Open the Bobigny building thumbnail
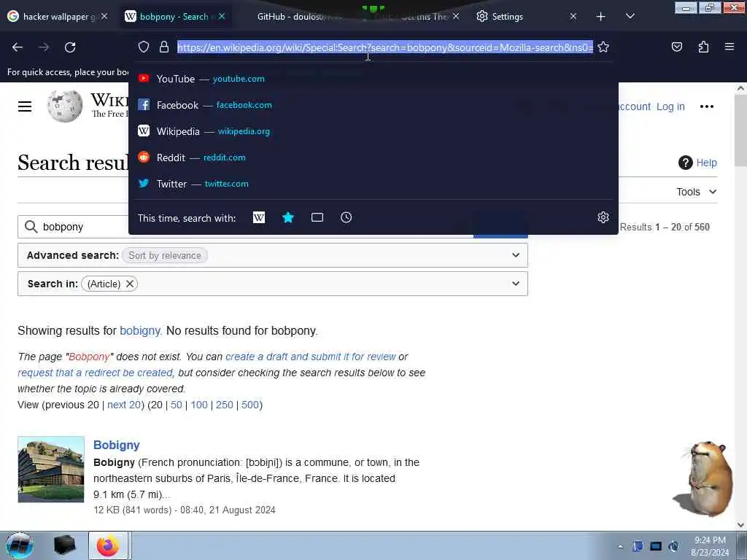Viewport: 747px width, 560px height. click(x=51, y=469)
